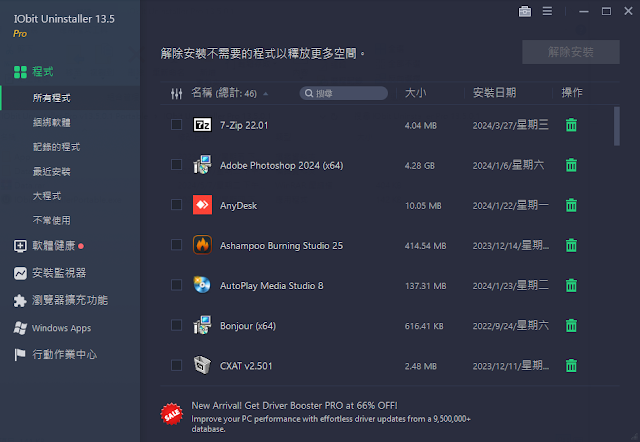Click the "Ashampoo Burning Studio 25" name
This screenshot has height=442, width=640.
click(x=281, y=246)
